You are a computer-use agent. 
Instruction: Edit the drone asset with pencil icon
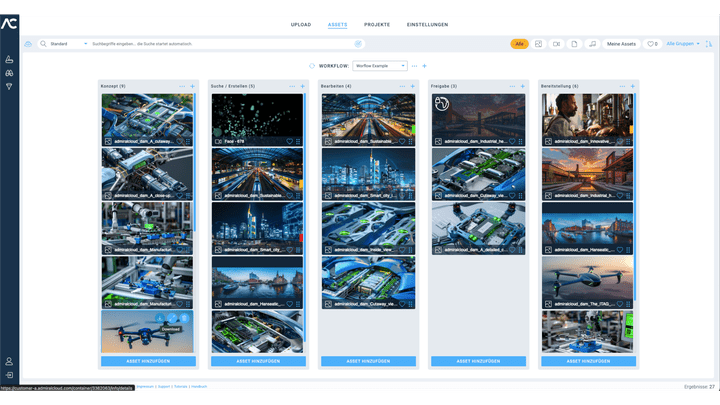coord(172,318)
